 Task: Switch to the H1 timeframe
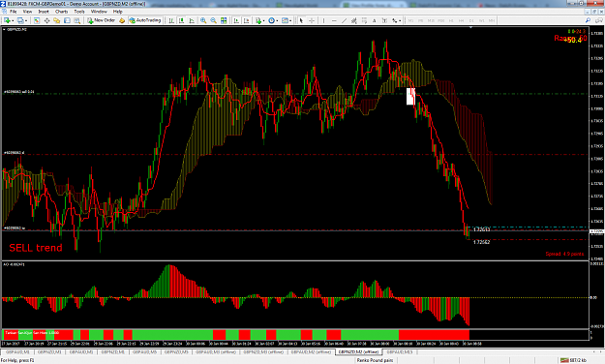(451, 20)
